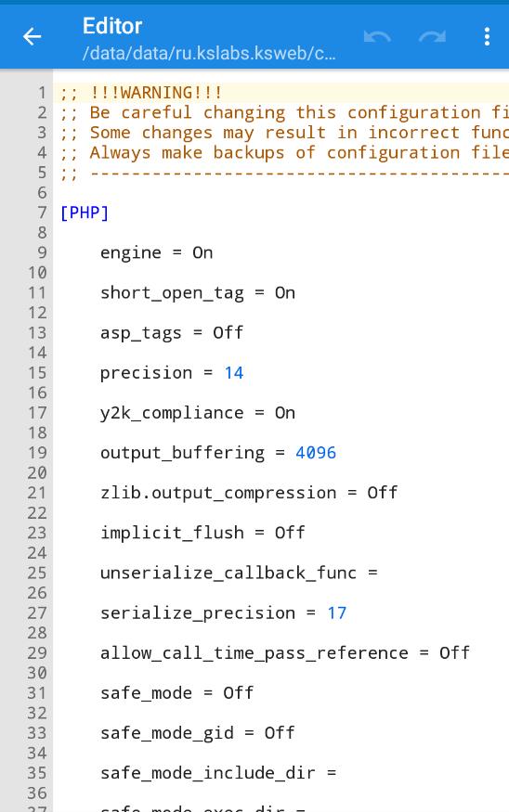This screenshot has height=812, width=509.
Task: Click the output_buffering value 4096
Action: (x=316, y=453)
